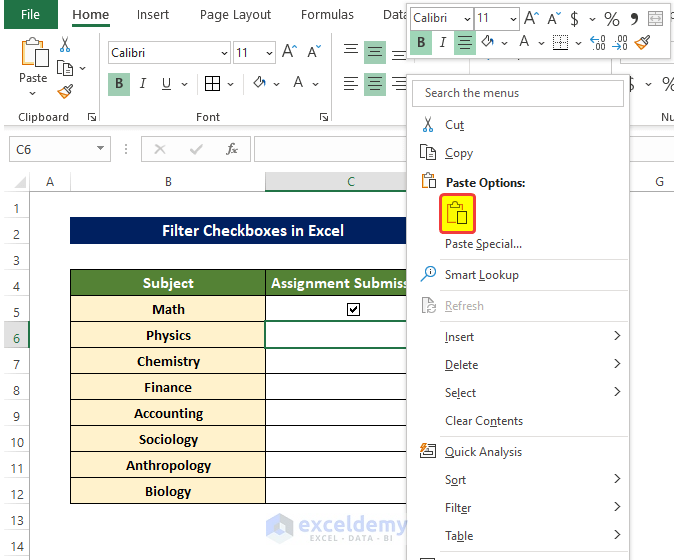Screen dimensions: 674x560
Task: Click Paste Special in context menu
Action: pyautogui.click(x=483, y=244)
